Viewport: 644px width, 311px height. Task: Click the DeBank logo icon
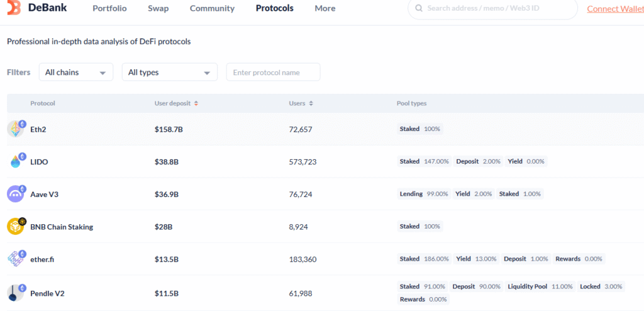[14, 8]
